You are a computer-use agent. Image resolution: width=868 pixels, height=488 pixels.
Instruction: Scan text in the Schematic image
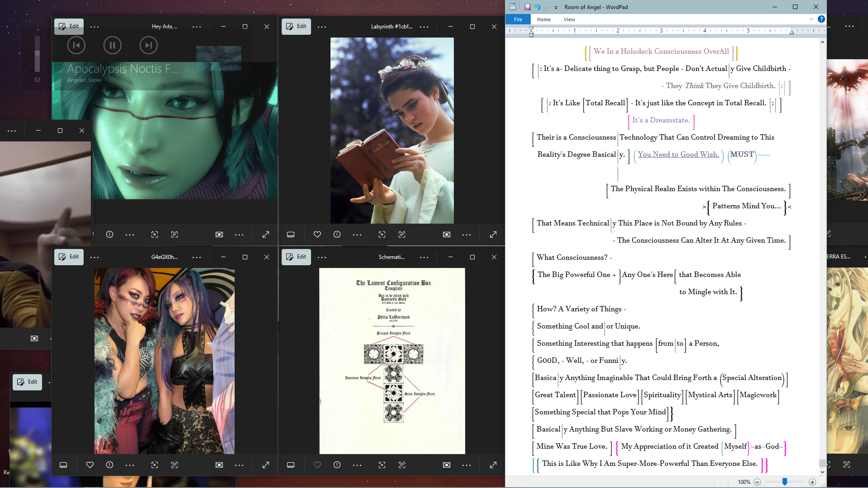[x=402, y=465]
